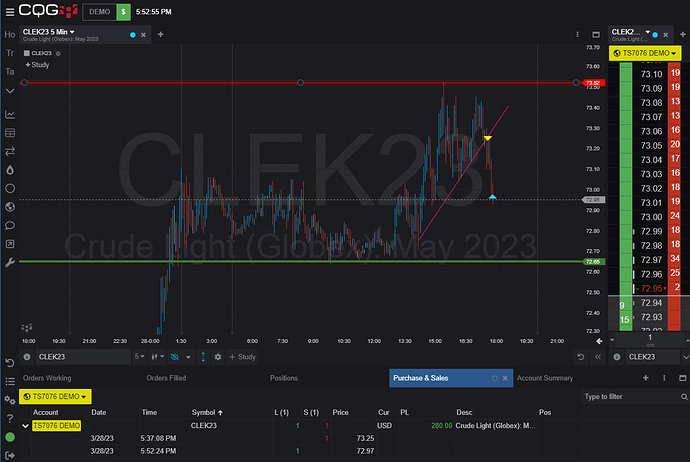The width and height of the screenshot is (690, 462).
Task: Click the CLEK23 symbol input field below chart
Action: (x=83, y=357)
